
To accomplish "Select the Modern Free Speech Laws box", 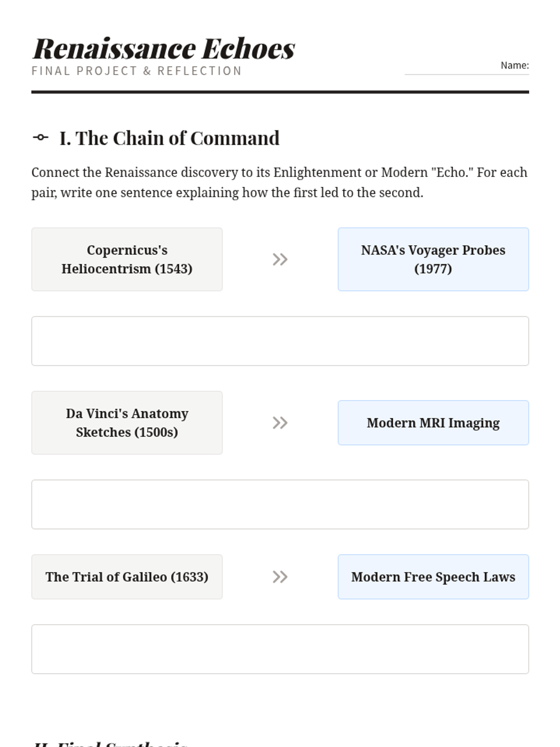I will click(433, 577).
